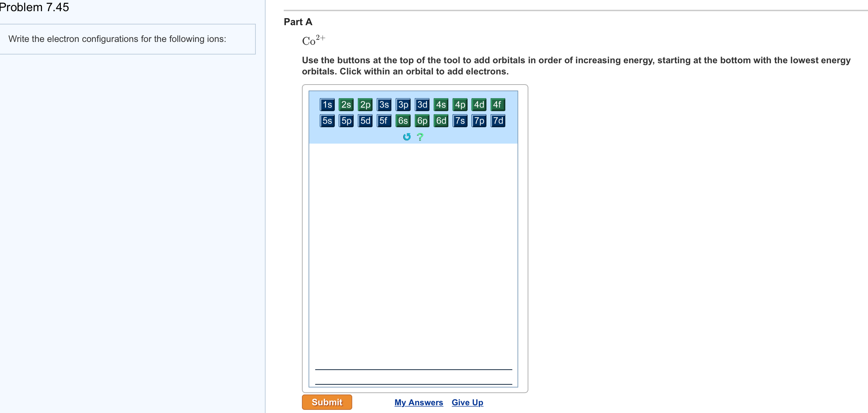Screen dimensions: 868x413
Task: Add the 5s orbital
Action: (327, 121)
